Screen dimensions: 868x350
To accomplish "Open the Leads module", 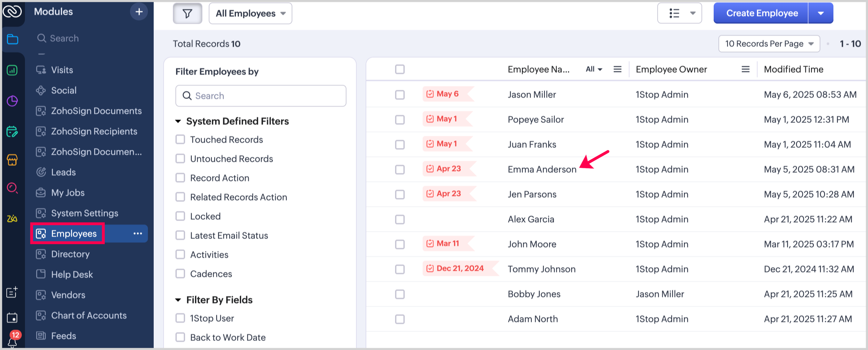I will point(63,172).
